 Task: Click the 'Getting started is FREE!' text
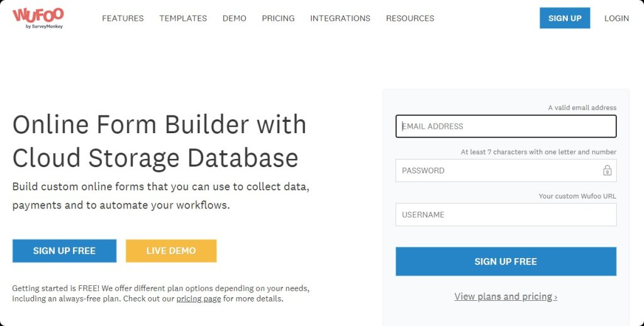(x=161, y=293)
